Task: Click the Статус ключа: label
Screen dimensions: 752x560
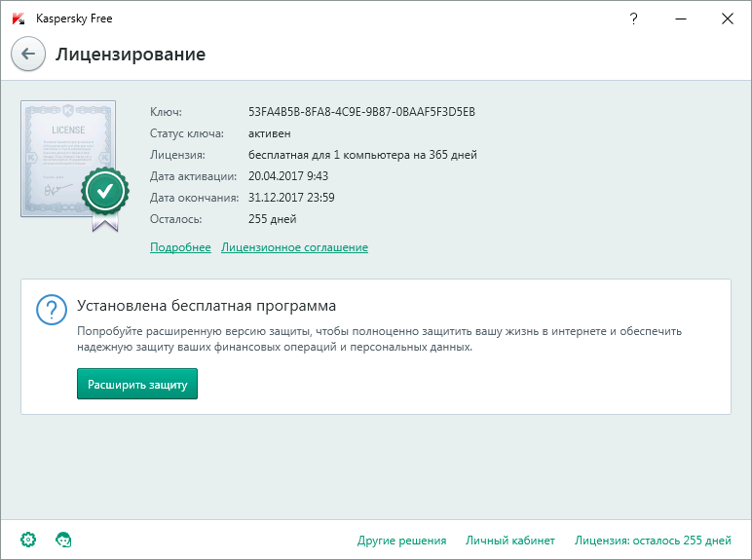Action: [187, 133]
